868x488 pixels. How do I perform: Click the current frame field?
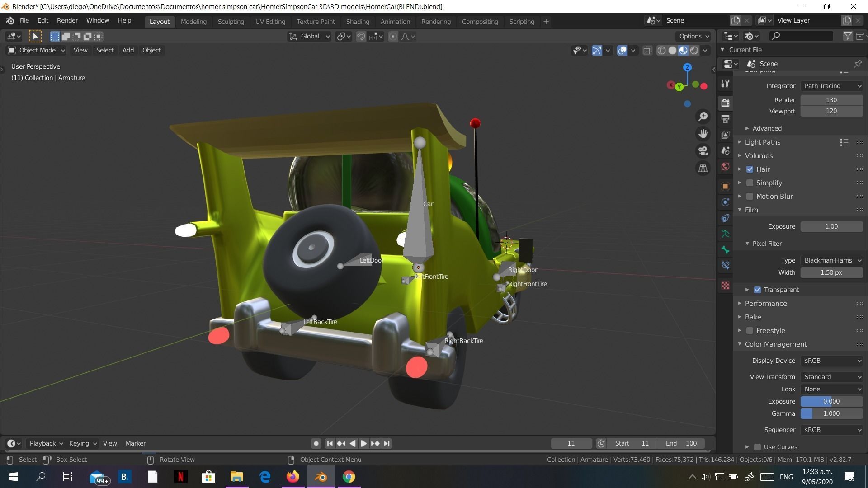[571, 443]
